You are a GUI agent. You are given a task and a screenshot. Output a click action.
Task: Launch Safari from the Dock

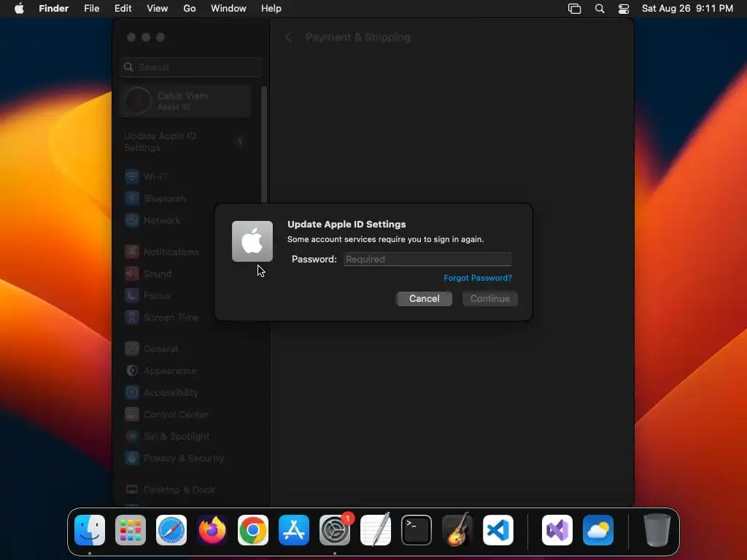(x=171, y=530)
